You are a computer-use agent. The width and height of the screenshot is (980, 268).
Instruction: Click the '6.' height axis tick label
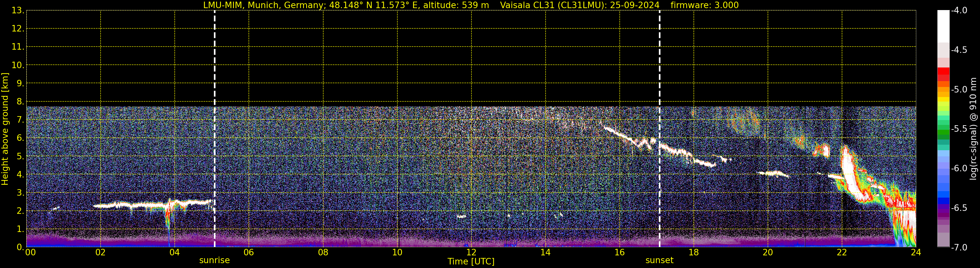click(20, 138)
